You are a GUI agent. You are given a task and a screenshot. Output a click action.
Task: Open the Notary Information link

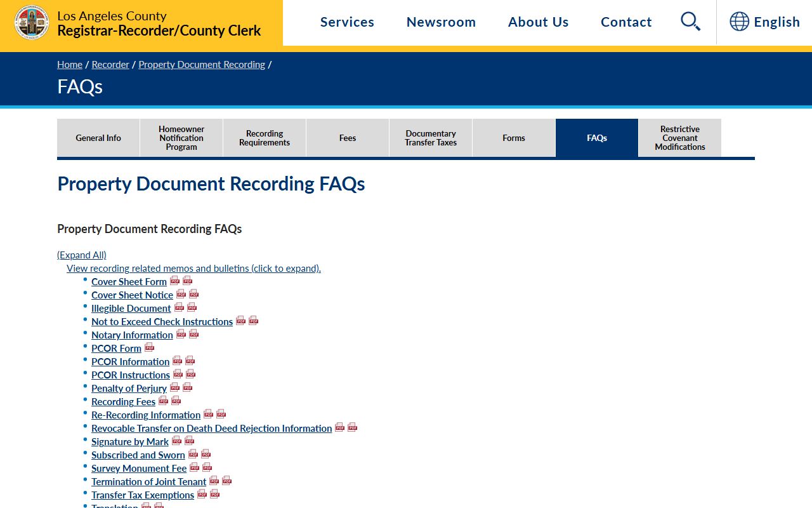pyautogui.click(x=132, y=335)
